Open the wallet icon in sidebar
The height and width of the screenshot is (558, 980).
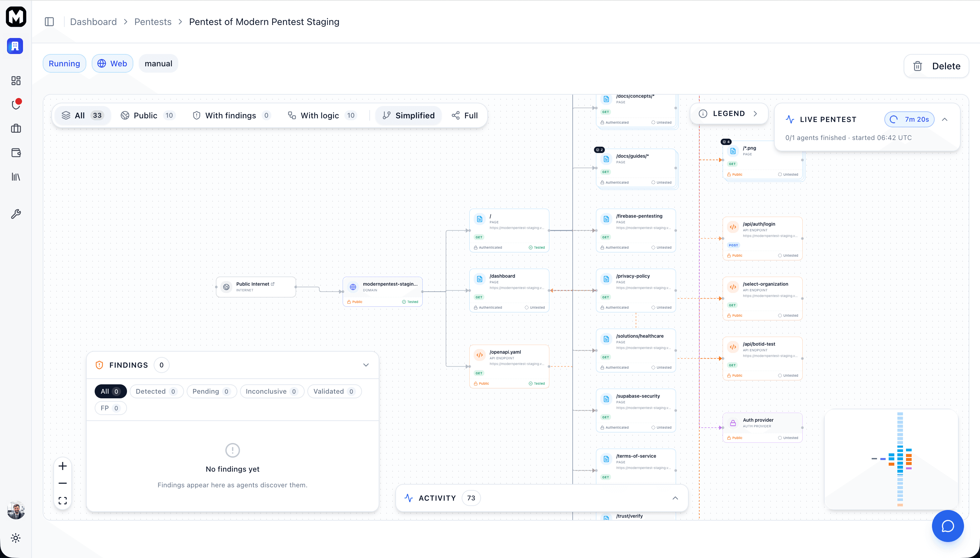[16, 153]
